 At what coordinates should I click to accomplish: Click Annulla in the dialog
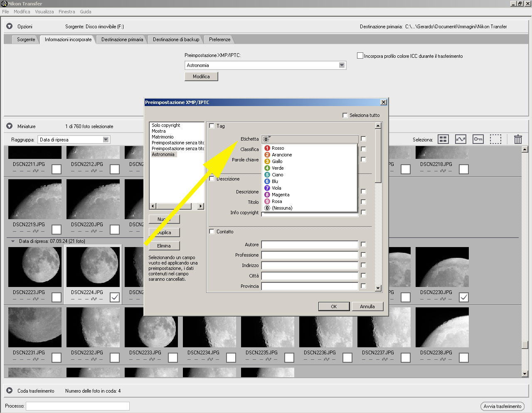click(367, 307)
